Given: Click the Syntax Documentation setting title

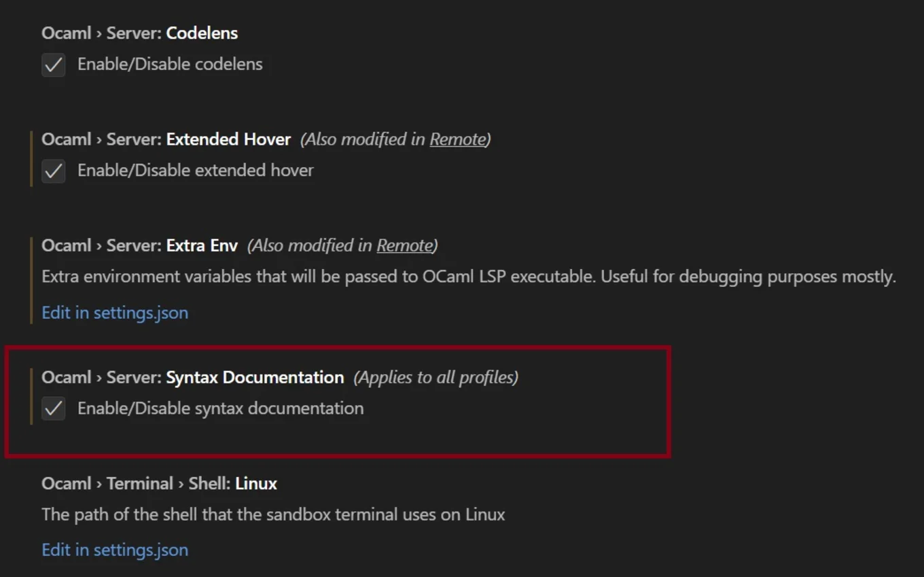Looking at the screenshot, I should (192, 377).
